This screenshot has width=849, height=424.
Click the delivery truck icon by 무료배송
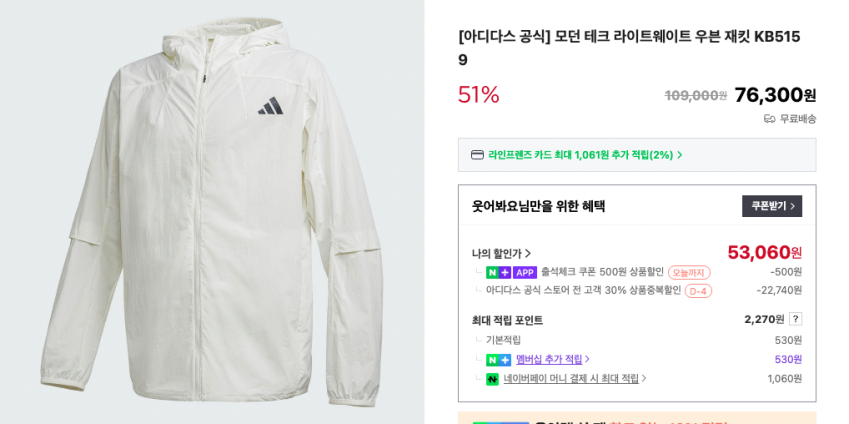point(769,119)
